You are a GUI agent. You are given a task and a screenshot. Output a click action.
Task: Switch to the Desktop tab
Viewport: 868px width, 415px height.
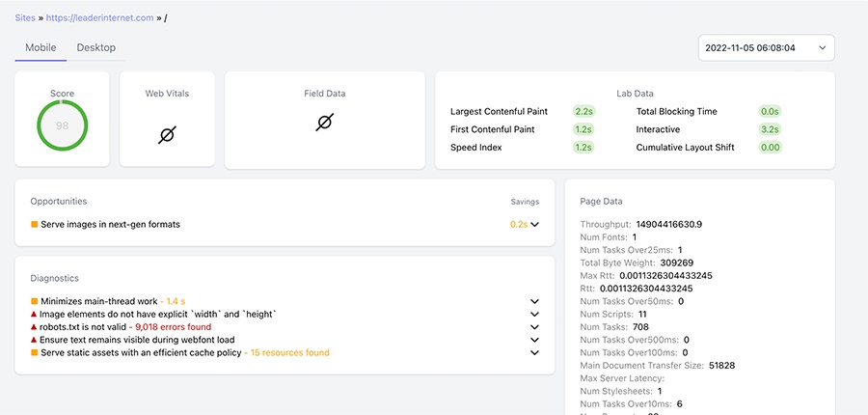[x=95, y=47]
